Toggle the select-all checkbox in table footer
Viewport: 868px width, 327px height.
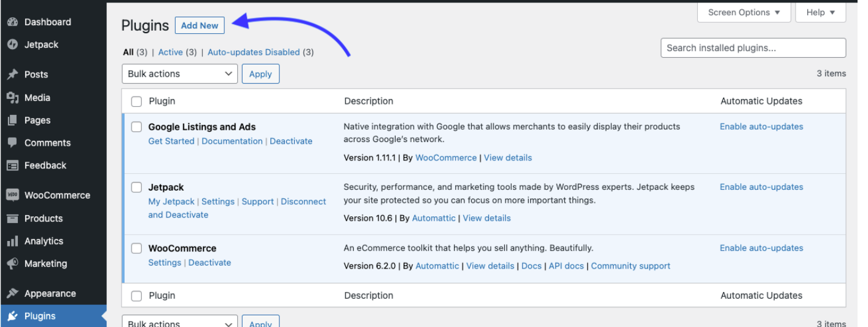tap(137, 296)
